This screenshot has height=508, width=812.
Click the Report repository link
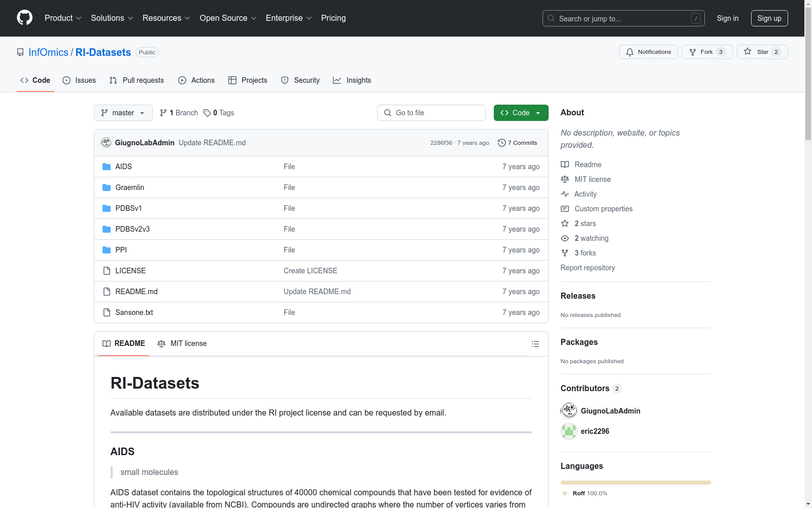pos(588,268)
